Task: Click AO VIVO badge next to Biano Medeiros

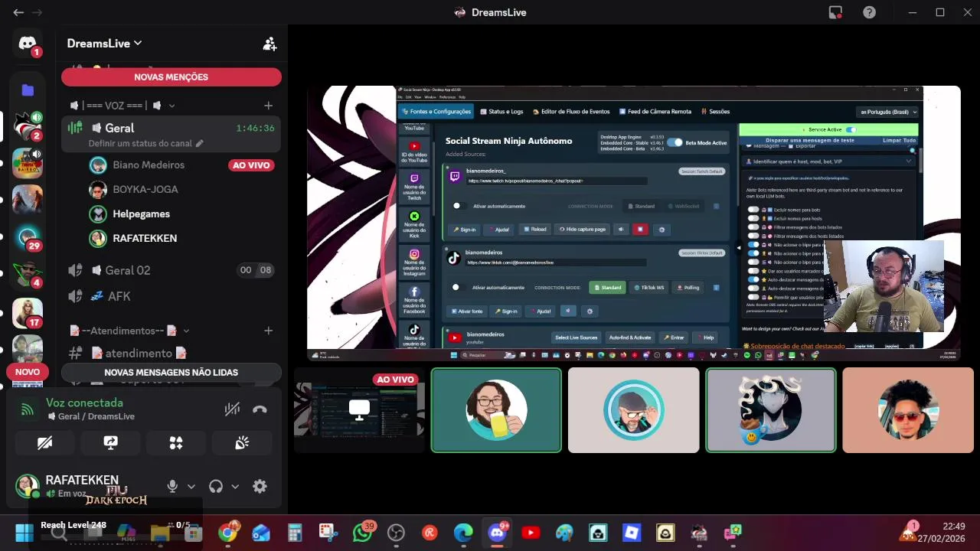Action: pyautogui.click(x=251, y=165)
